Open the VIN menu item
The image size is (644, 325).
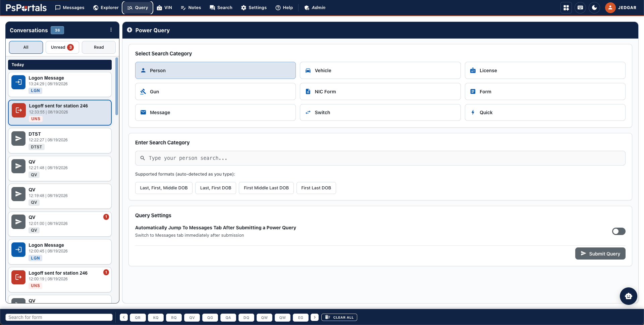pos(164,8)
